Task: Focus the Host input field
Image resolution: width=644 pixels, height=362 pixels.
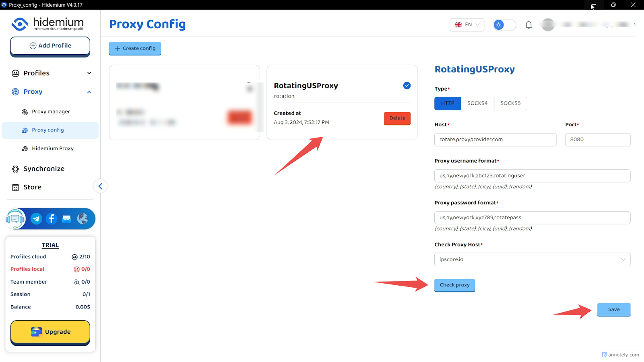Action: [495, 140]
